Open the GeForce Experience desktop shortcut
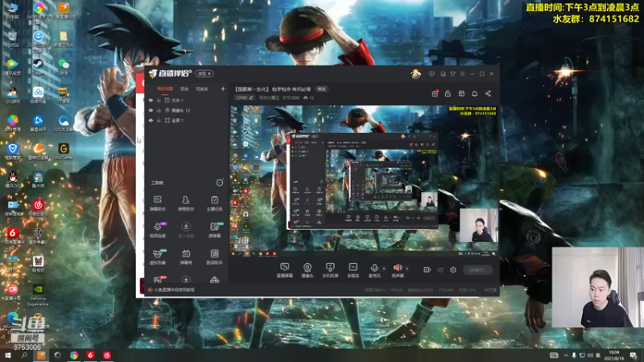644x362 pixels. pyautogui.click(x=38, y=295)
